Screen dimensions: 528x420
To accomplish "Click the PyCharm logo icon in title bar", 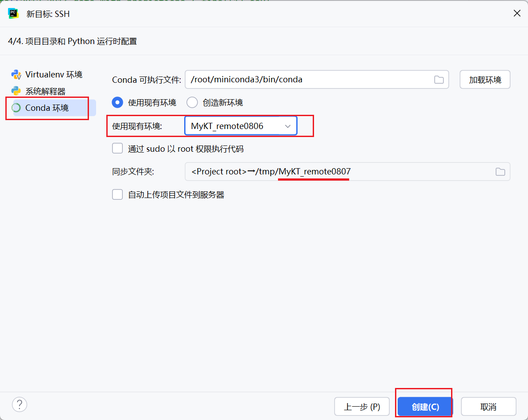I will tap(13, 13).
